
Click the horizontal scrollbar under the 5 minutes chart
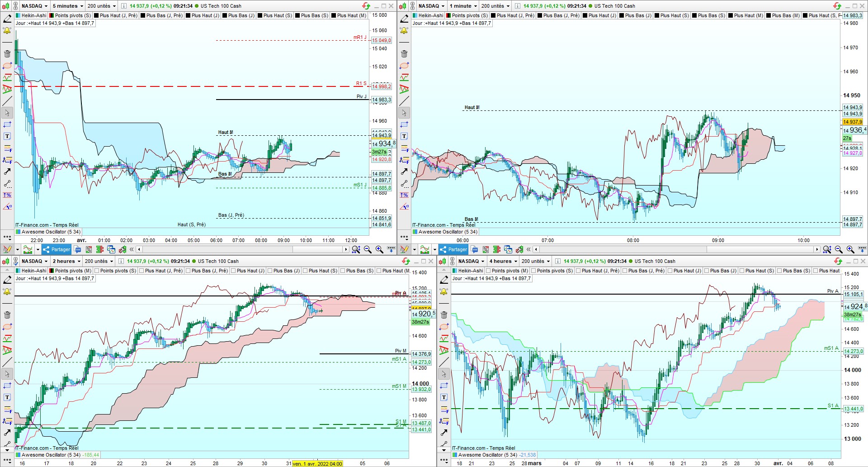tap(243, 249)
